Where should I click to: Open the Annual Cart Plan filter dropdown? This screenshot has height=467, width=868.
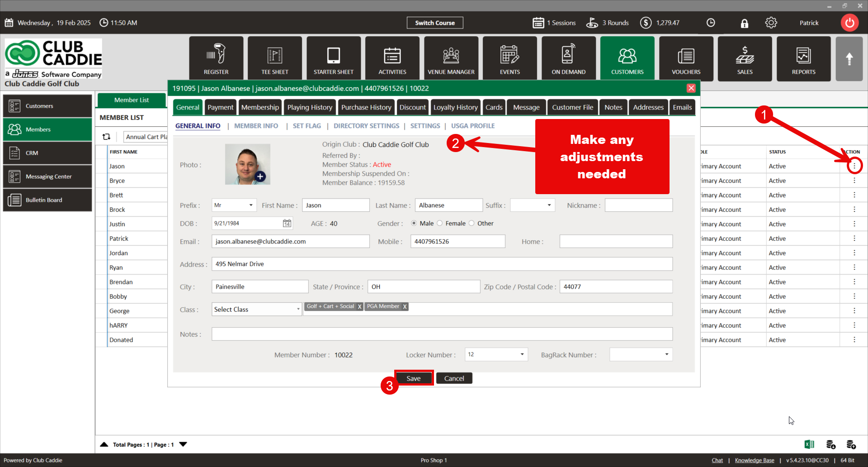click(146, 137)
